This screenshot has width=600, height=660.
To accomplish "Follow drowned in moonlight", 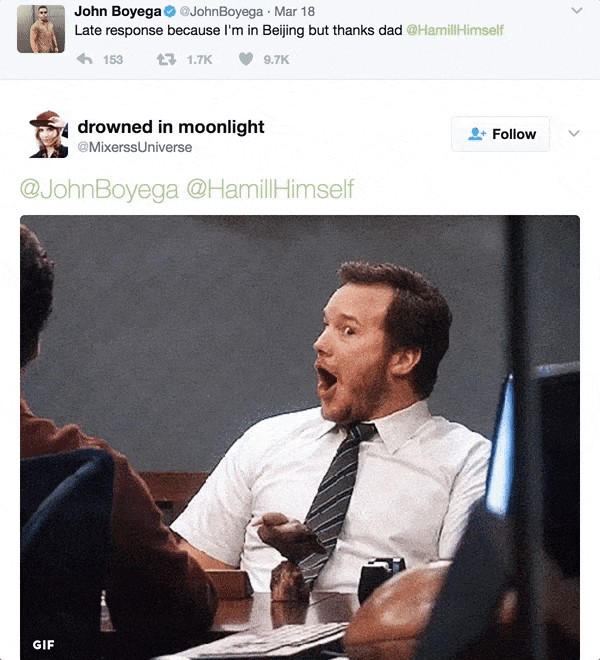I will coord(500,134).
